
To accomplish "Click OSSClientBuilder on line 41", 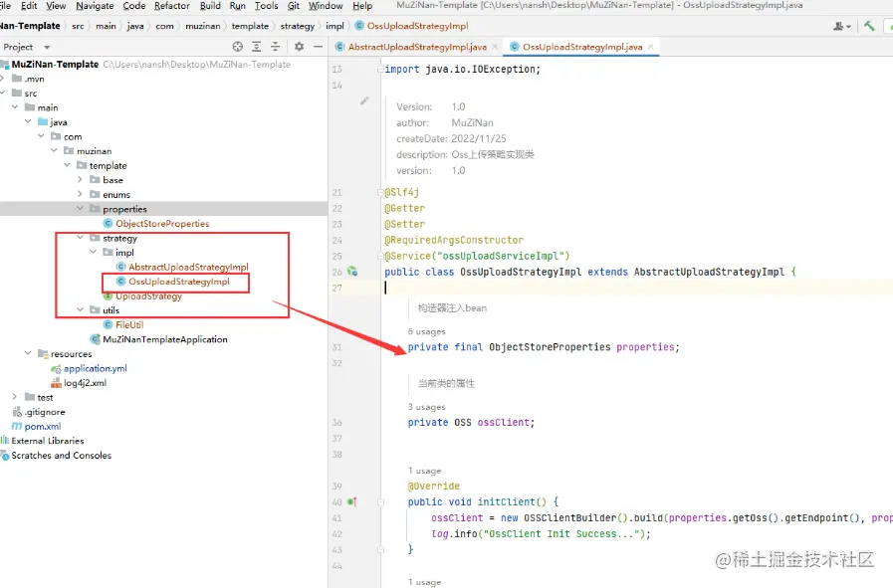I will click(x=570, y=517).
